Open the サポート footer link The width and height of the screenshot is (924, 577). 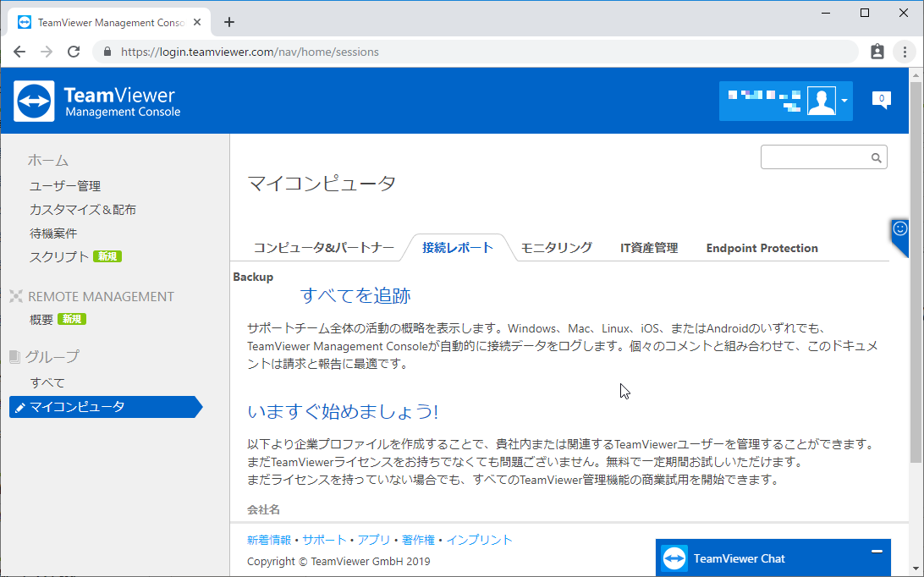tap(324, 539)
